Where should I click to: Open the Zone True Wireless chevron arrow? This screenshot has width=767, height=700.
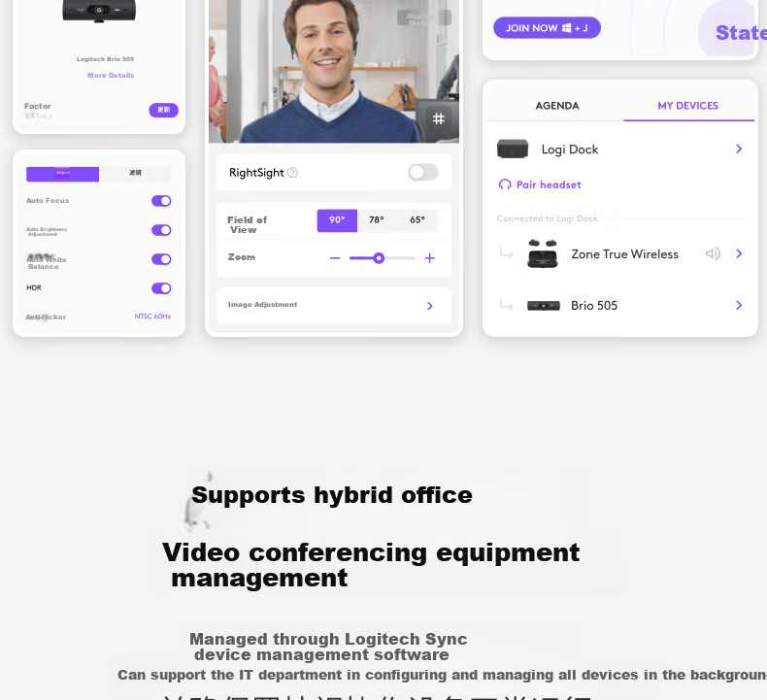pos(739,253)
